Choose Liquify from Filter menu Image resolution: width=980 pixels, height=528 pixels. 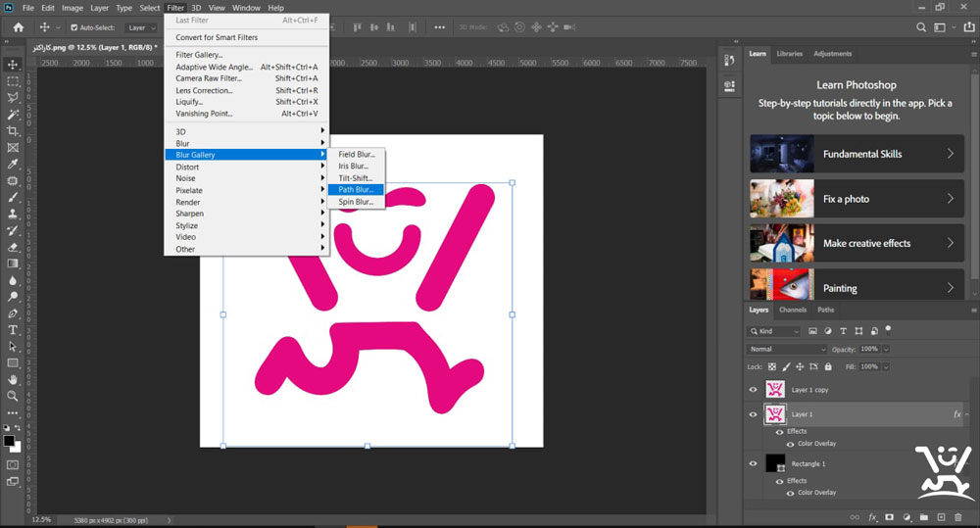[x=246, y=102]
